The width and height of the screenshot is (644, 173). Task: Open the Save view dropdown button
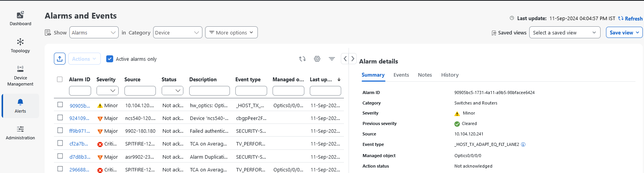click(624, 33)
